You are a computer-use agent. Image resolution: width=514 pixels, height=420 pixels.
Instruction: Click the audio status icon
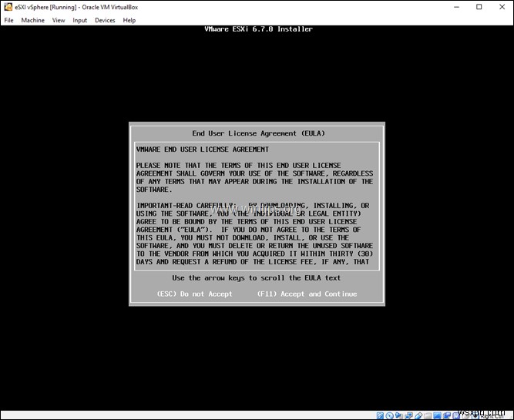399,415
